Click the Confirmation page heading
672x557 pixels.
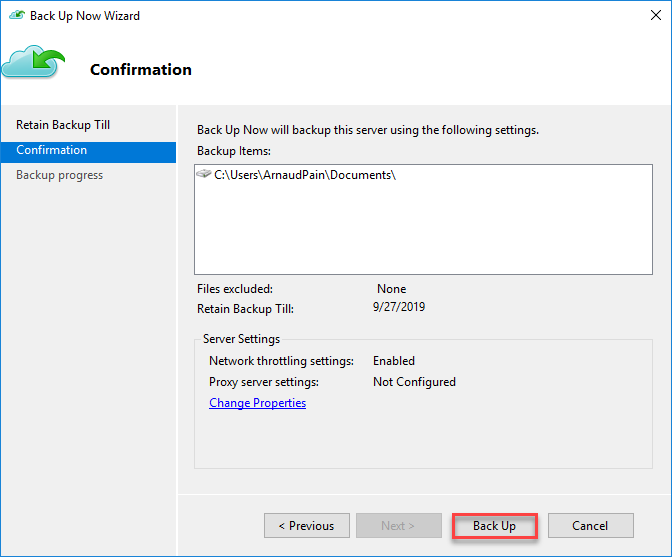tap(141, 70)
